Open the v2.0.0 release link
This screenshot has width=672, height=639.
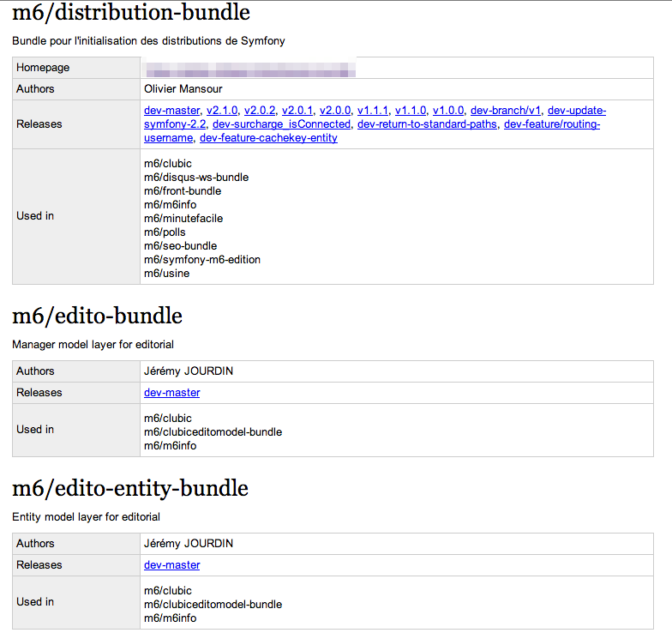[335, 110]
